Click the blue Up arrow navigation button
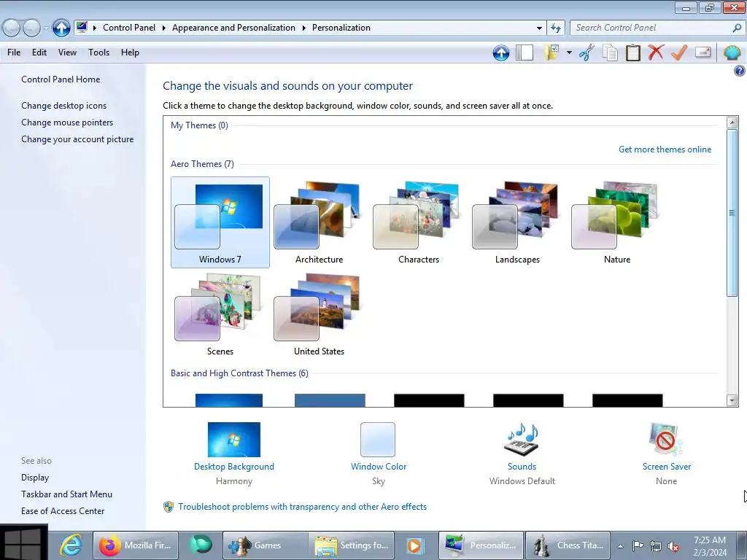Image resolution: width=747 pixels, height=560 pixels. 61,28
